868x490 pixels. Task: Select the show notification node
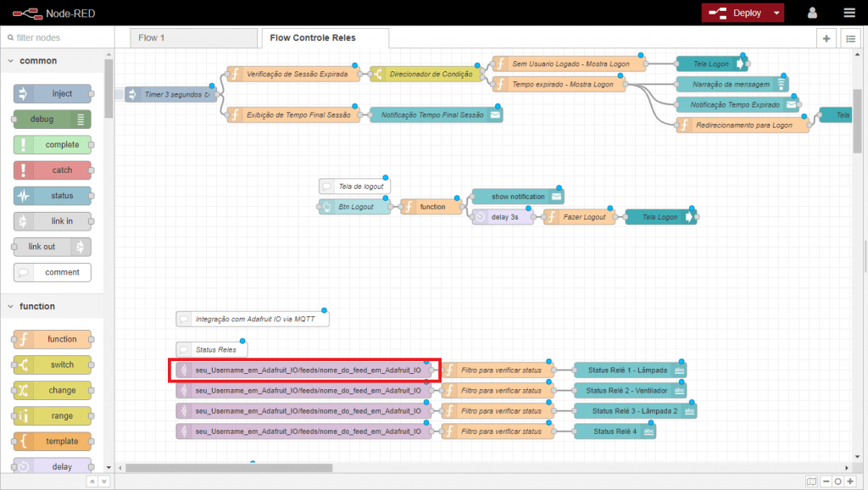coord(518,197)
